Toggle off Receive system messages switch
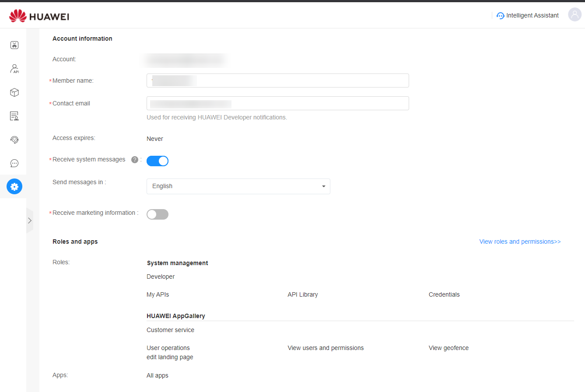Screen dimensions: 585x392 [x=158, y=161]
